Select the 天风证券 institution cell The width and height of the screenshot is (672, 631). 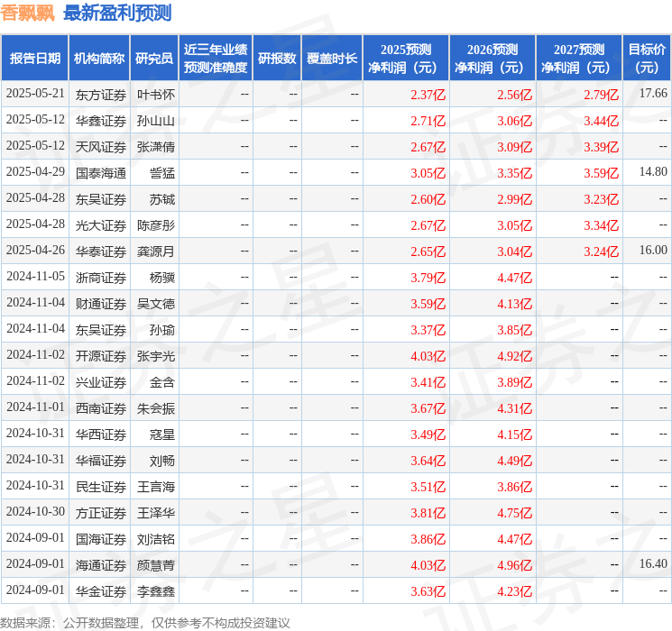(x=101, y=147)
